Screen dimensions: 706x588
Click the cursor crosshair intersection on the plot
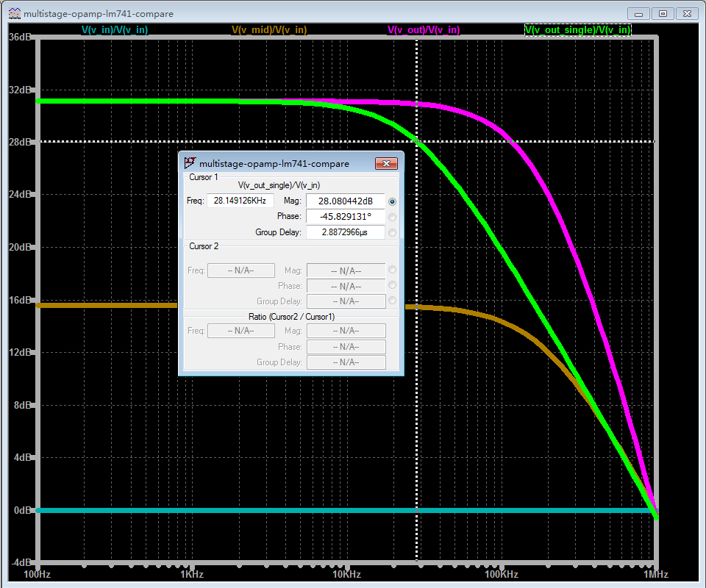click(x=417, y=141)
